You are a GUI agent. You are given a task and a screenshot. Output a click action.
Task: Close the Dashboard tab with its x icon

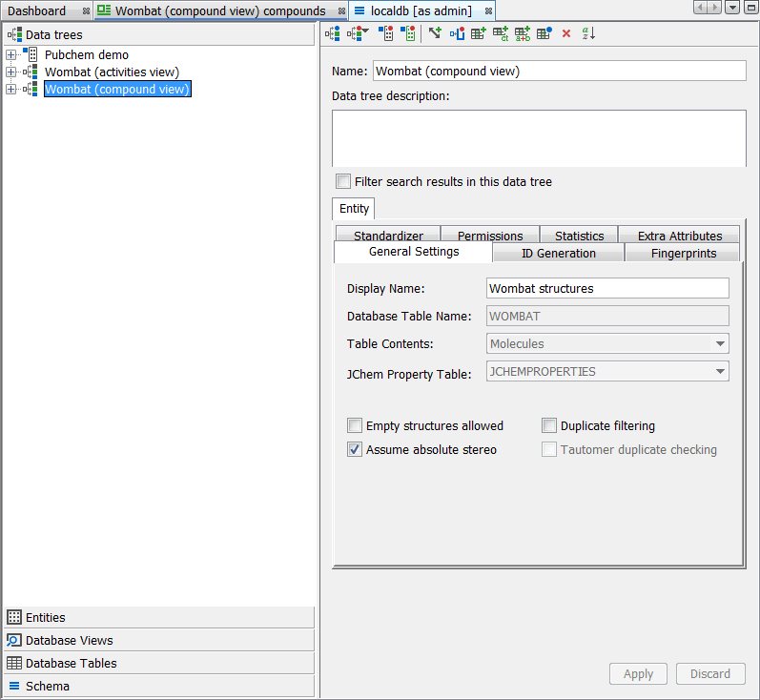point(87,11)
